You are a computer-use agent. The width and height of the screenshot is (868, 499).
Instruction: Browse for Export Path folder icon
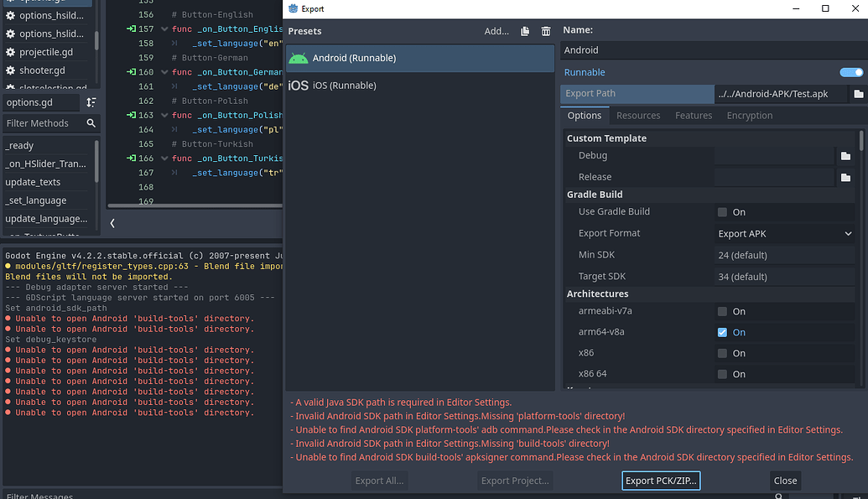859,94
